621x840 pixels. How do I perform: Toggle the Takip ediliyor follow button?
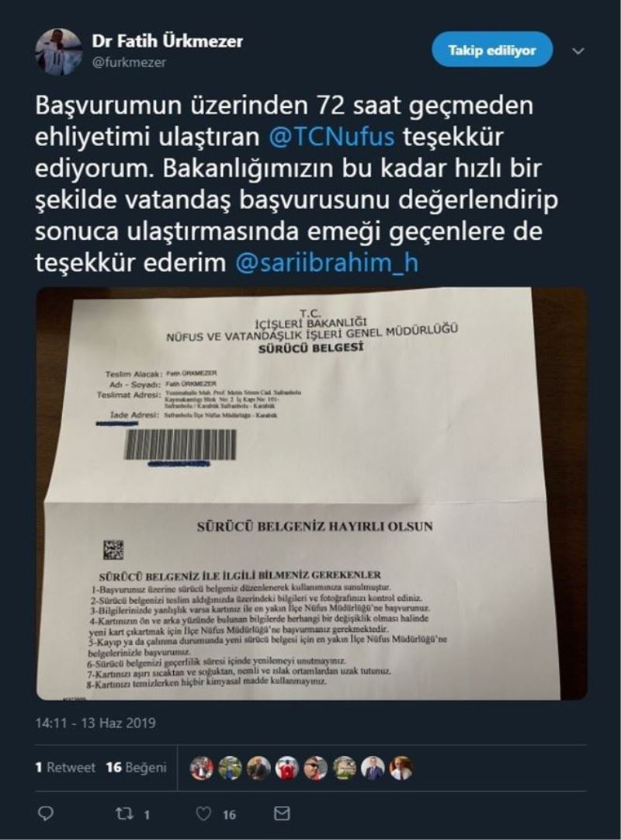pyautogui.click(x=492, y=49)
